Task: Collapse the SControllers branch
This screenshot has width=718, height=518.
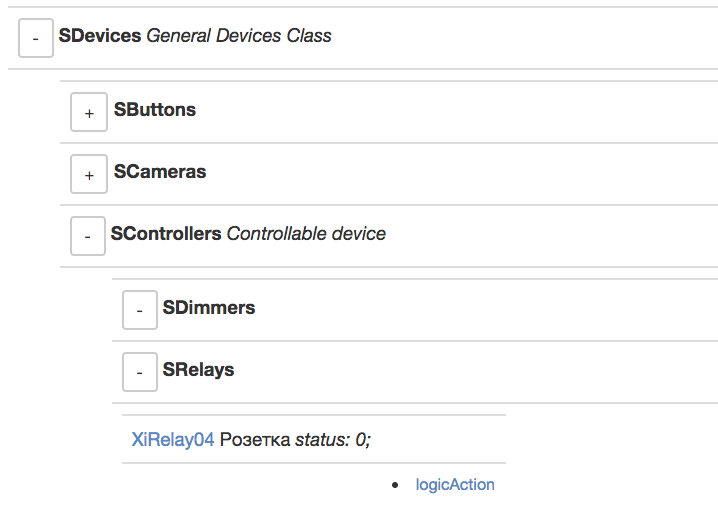Action: [x=88, y=237]
